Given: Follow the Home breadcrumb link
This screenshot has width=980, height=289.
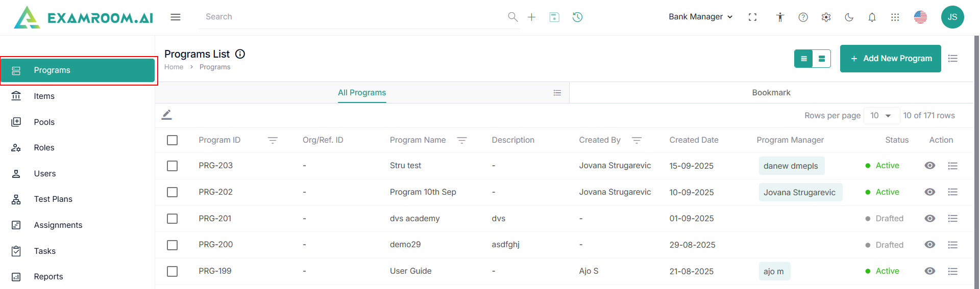Looking at the screenshot, I should 174,67.
